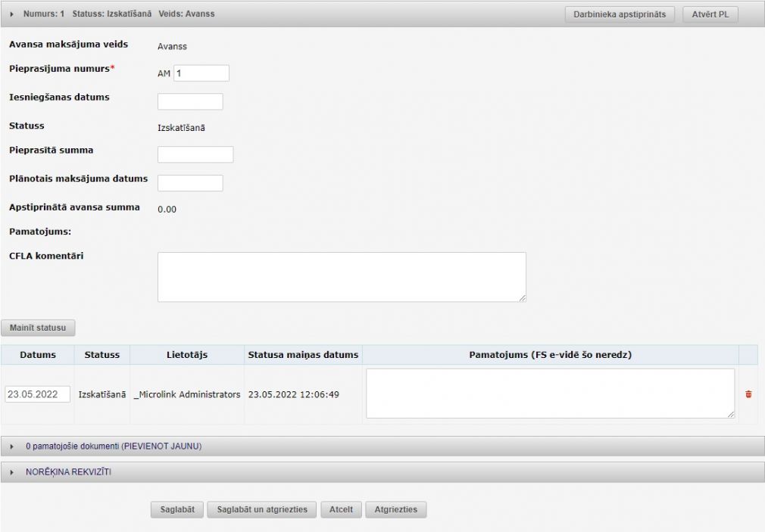This screenshot has height=532, width=765.
Task: Delete the Izskatīšanā status row
Action: tap(748, 394)
